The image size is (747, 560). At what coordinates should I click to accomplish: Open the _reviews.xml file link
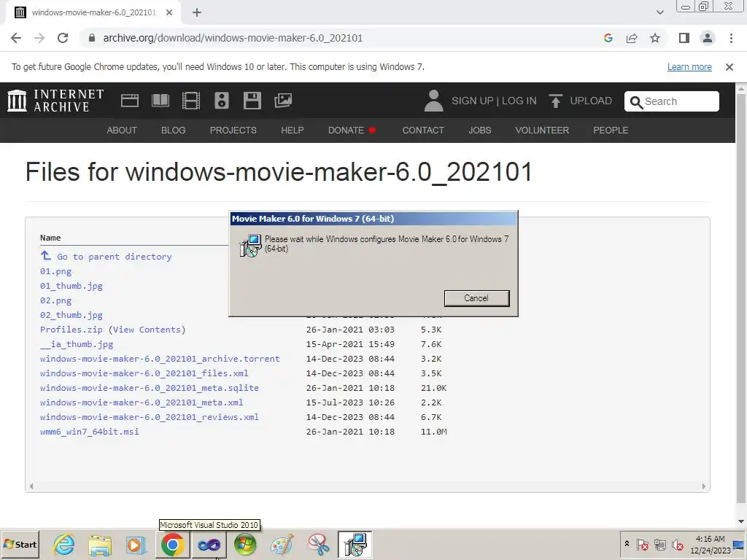(x=150, y=417)
